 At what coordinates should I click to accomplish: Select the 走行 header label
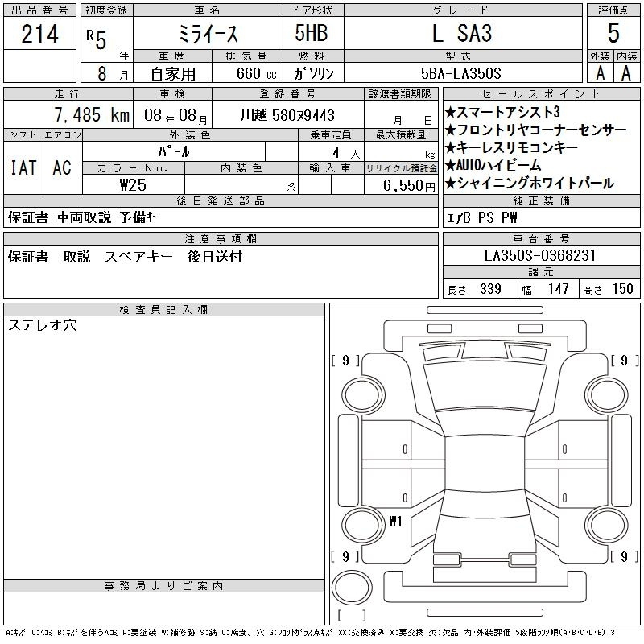pyautogui.click(x=67, y=94)
